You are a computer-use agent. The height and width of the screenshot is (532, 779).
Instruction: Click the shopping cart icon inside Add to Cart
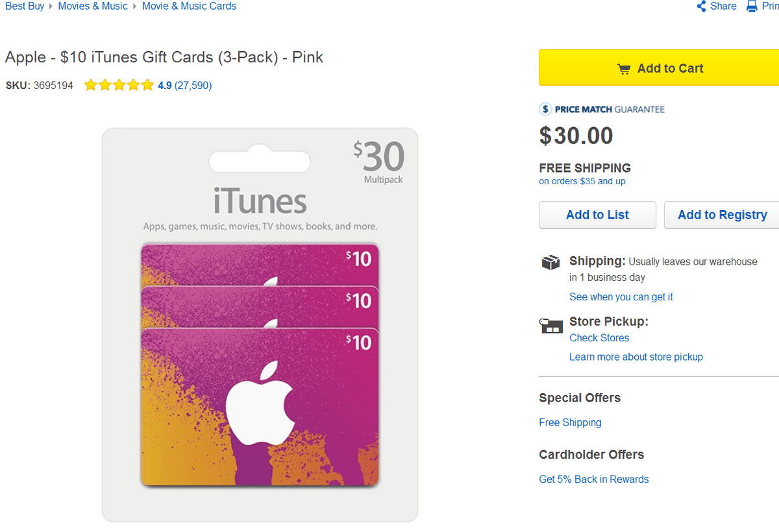pos(624,67)
